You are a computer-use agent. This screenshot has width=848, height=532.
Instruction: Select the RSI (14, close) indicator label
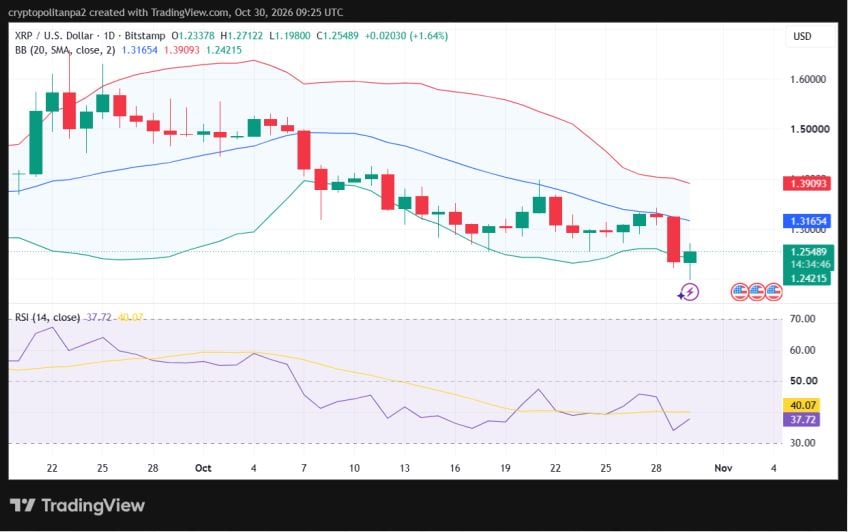point(47,317)
